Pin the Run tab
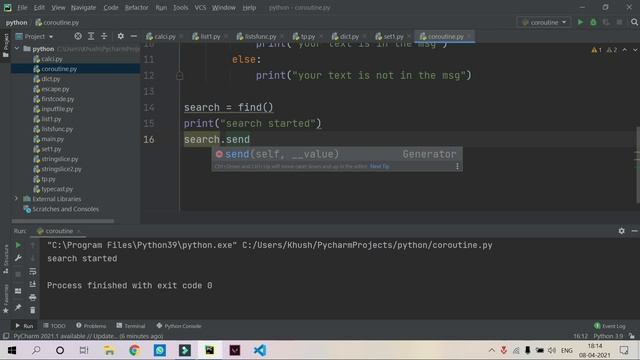 click(18, 307)
